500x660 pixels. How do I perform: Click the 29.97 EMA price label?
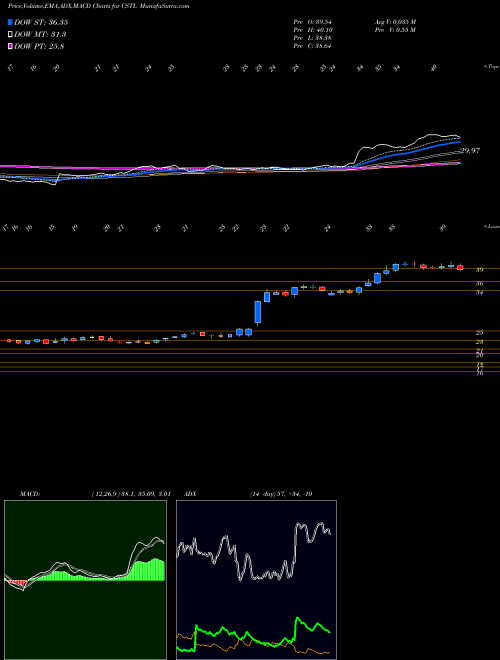pos(470,151)
